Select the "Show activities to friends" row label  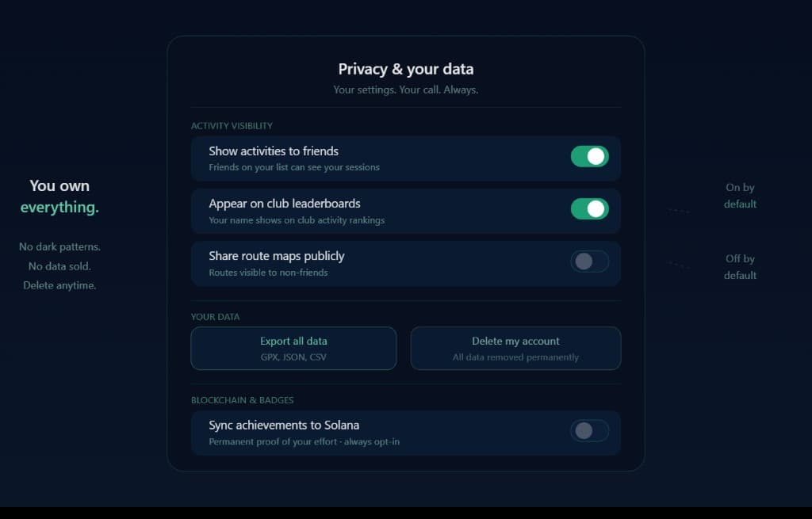click(x=273, y=151)
